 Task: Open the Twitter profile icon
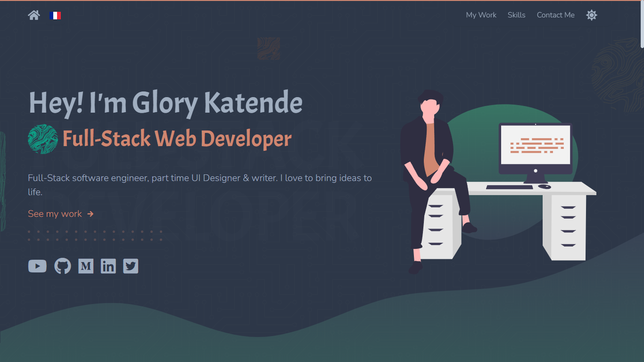pyautogui.click(x=131, y=266)
